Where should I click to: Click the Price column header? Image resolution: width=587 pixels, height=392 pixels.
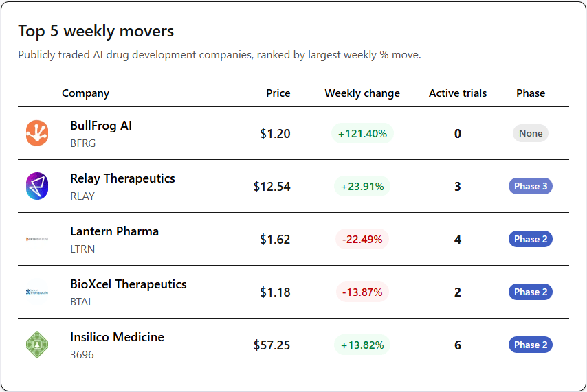pos(278,93)
